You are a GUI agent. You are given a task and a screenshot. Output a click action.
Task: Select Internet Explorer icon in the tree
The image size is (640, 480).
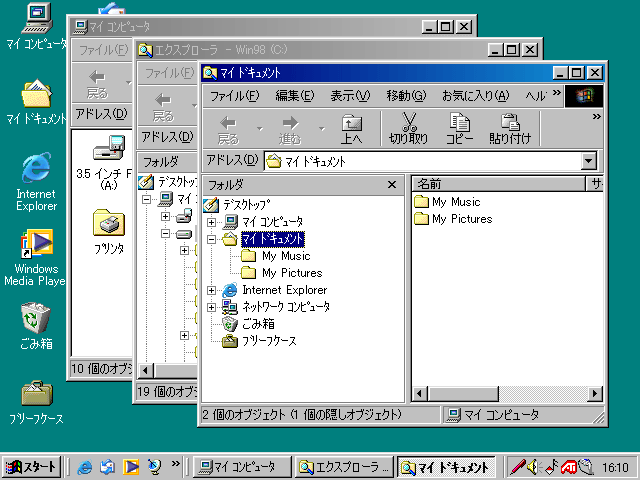(230, 290)
